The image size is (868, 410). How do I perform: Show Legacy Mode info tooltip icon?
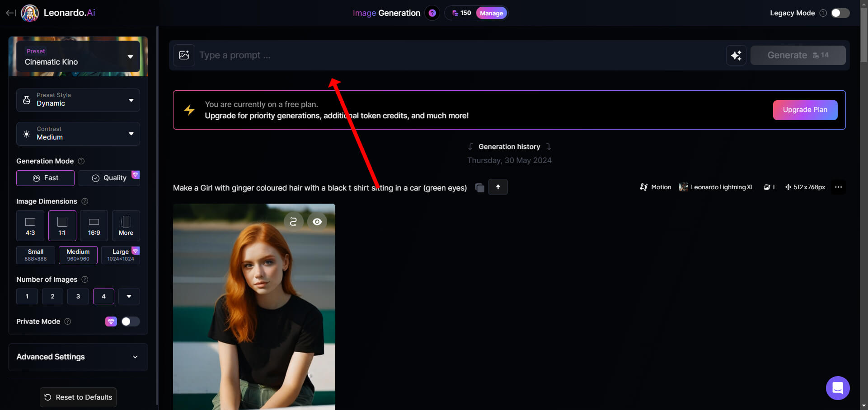(823, 13)
